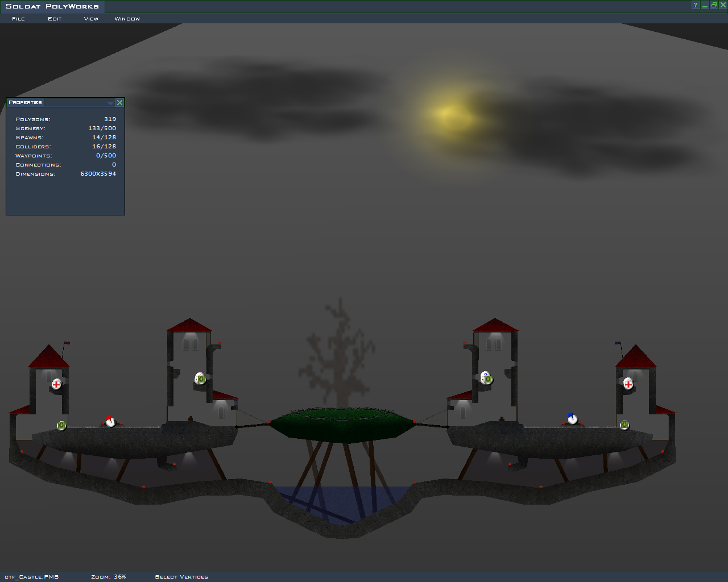The width and height of the screenshot is (728, 582).
Task: Click the Select Vertices status text
Action: coord(181,577)
